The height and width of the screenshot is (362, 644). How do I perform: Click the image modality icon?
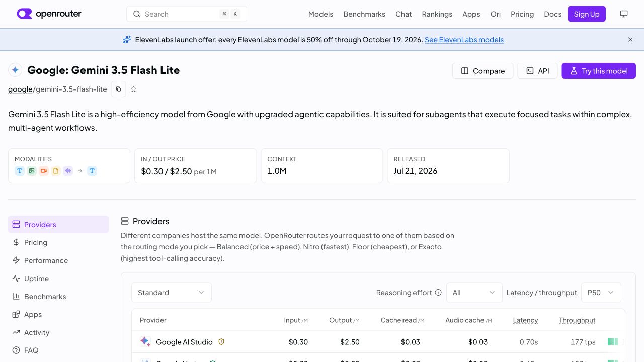click(x=32, y=171)
